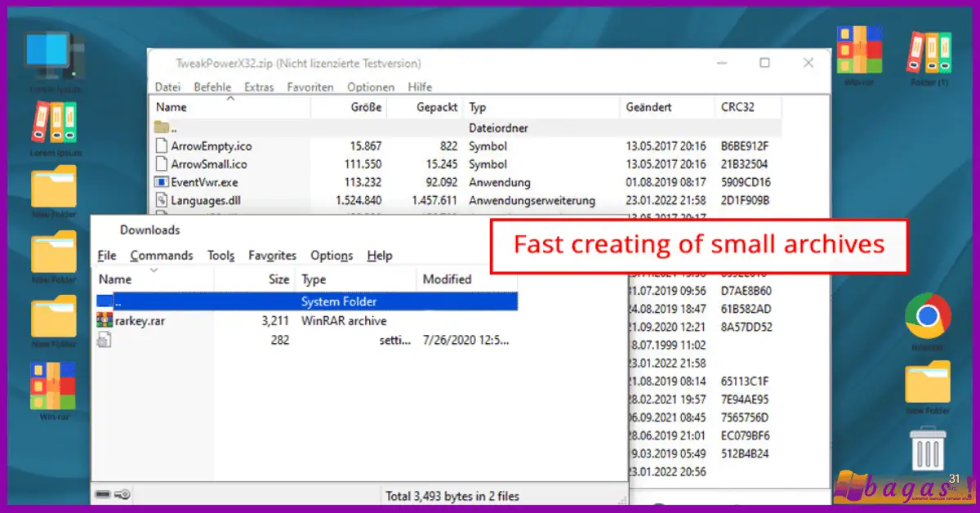The height and width of the screenshot is (513, 980).
Task: Click the drive icon on WinRAR status bar
Action: point(104,495)
